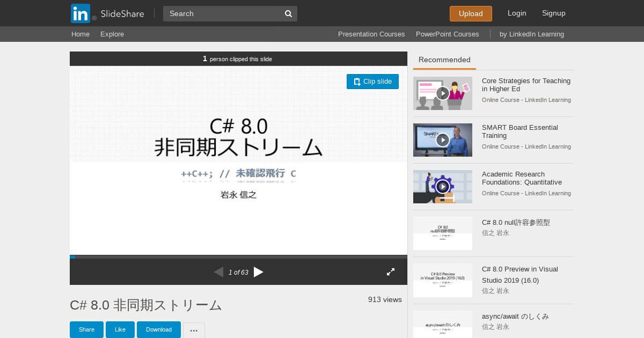Open Explore in navigation bar
The width and height of the screenshot is (644, 338).
112,34
